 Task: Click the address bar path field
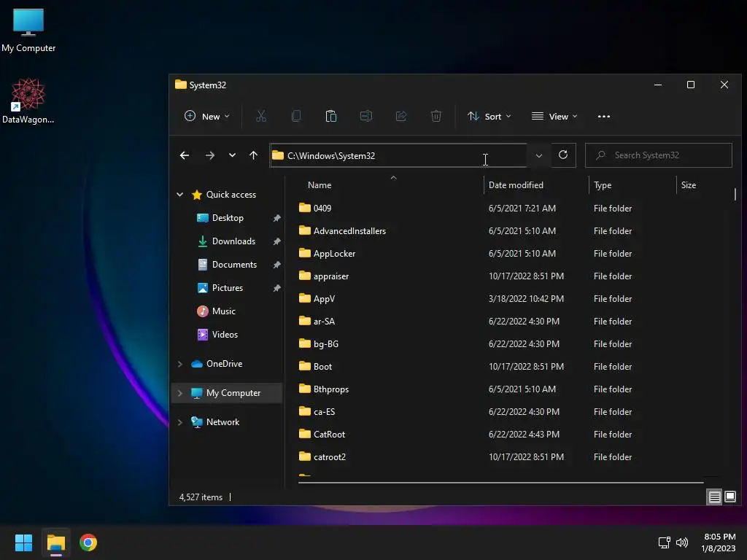398,155
